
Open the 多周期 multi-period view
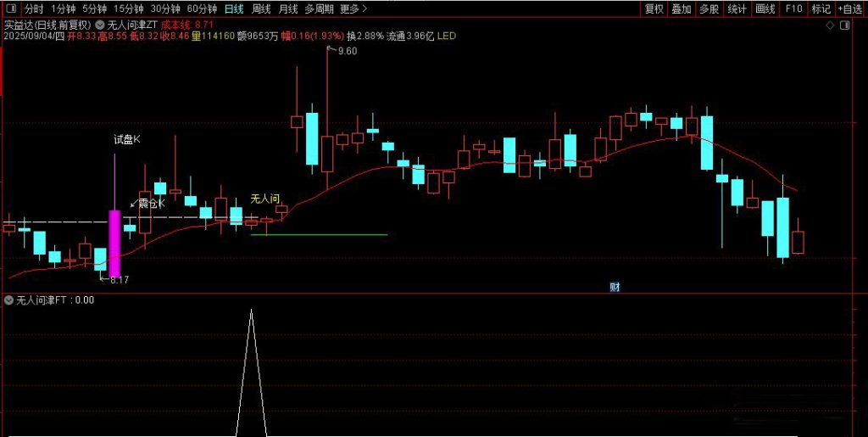320,9
